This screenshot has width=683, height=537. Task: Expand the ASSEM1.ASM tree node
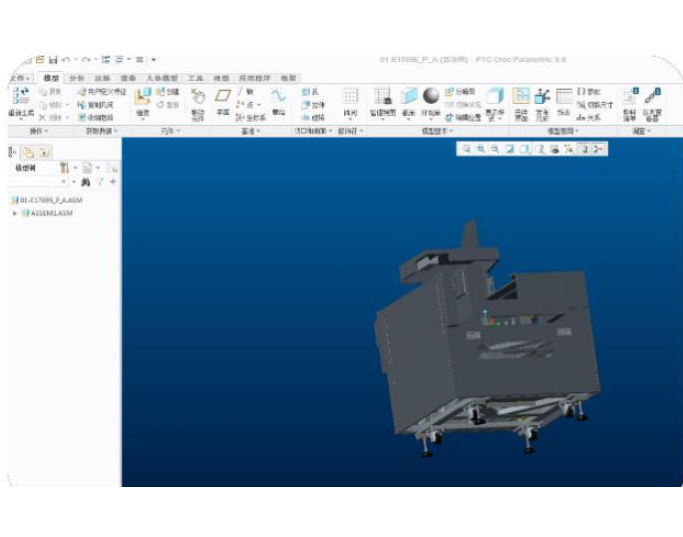(x=14, y=213)
